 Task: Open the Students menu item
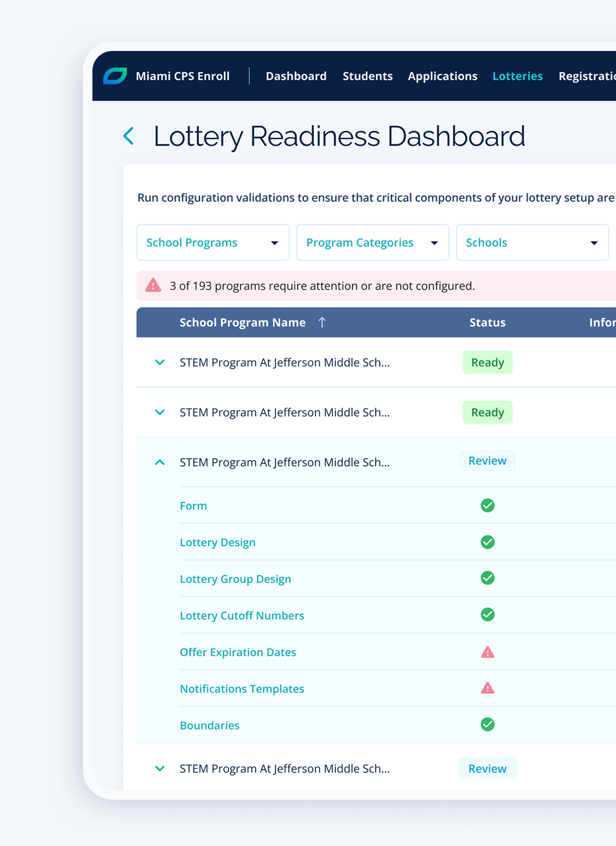368,76
